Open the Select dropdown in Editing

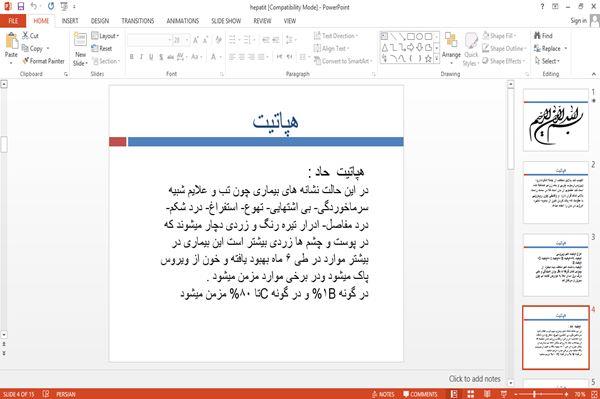click(x=547, y=61)
